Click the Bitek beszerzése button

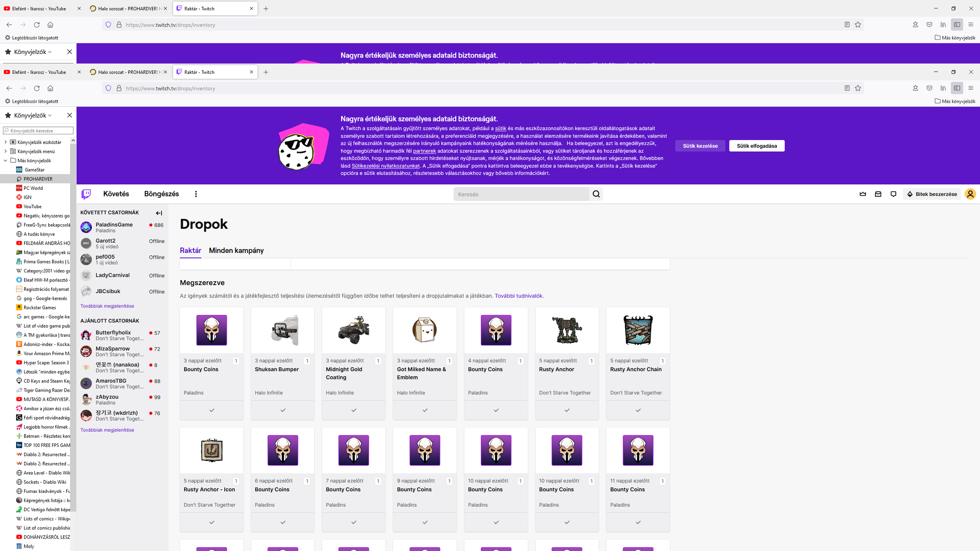(x=932, y=194)
